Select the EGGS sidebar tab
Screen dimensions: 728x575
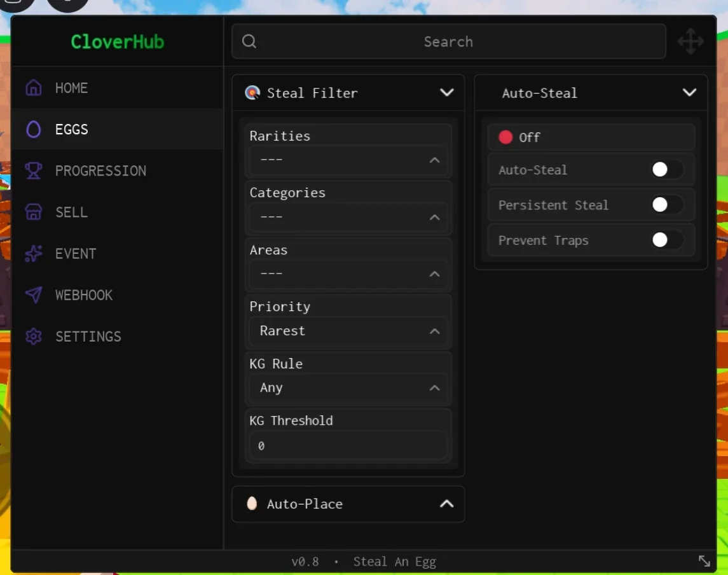(117, 129)
